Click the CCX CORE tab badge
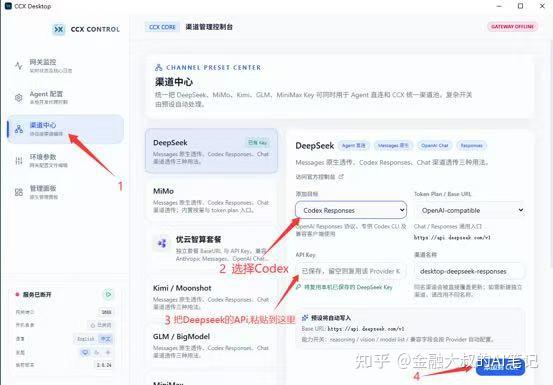553x385 pixels. click(162, 27)
